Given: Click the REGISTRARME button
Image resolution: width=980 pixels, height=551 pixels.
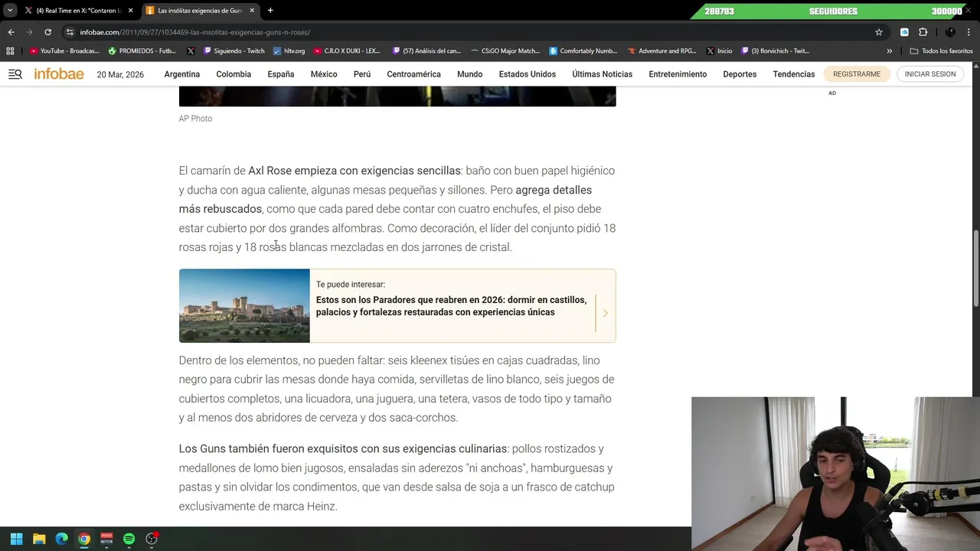Looking at the screenshot, I should 857,74.
